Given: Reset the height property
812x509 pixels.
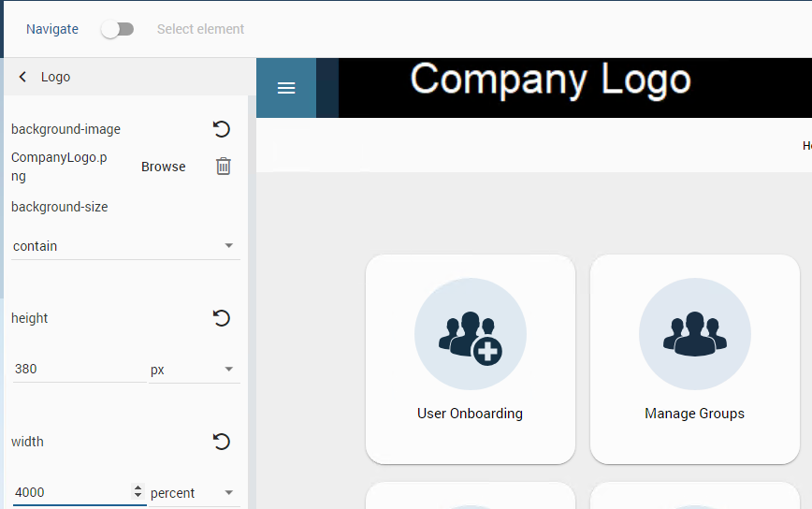Looking at the screenshot, I should (222, 318).
